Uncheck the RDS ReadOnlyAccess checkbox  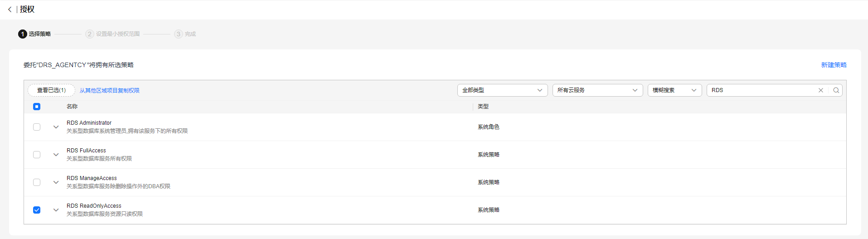(37, 210)
